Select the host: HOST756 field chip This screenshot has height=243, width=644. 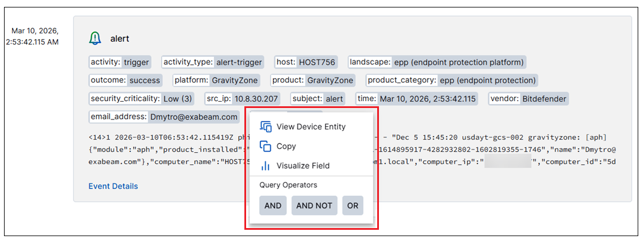pos(305,63)
